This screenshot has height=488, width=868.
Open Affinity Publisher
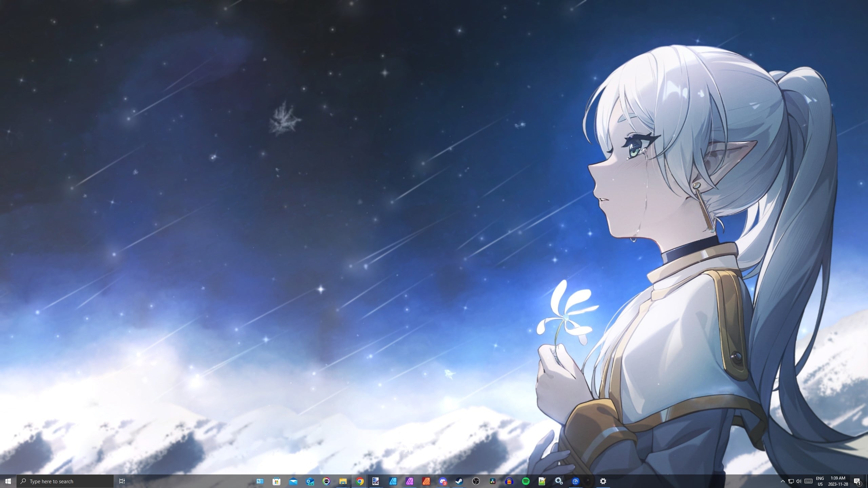click(426, 481)
